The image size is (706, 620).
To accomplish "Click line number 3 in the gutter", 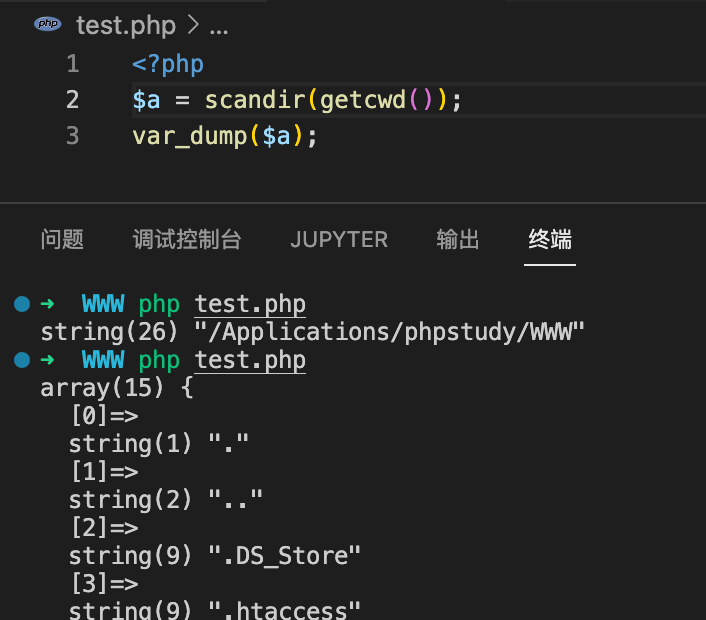I will point(72,136).
